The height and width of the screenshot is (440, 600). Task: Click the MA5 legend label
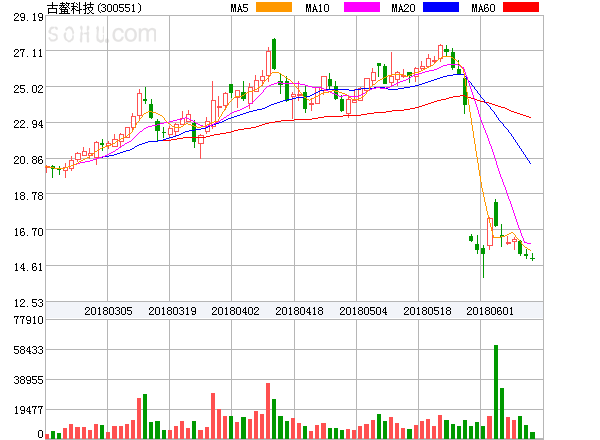240,8
